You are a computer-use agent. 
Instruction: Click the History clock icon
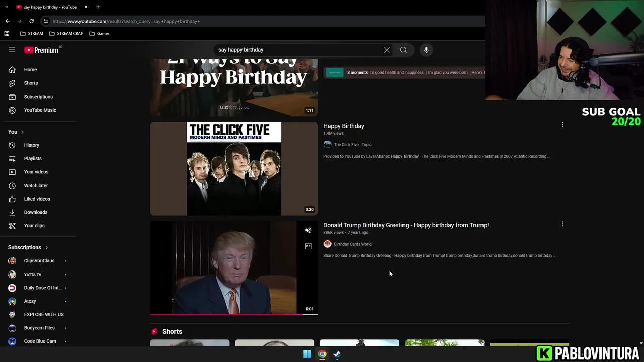pos(12,145)
